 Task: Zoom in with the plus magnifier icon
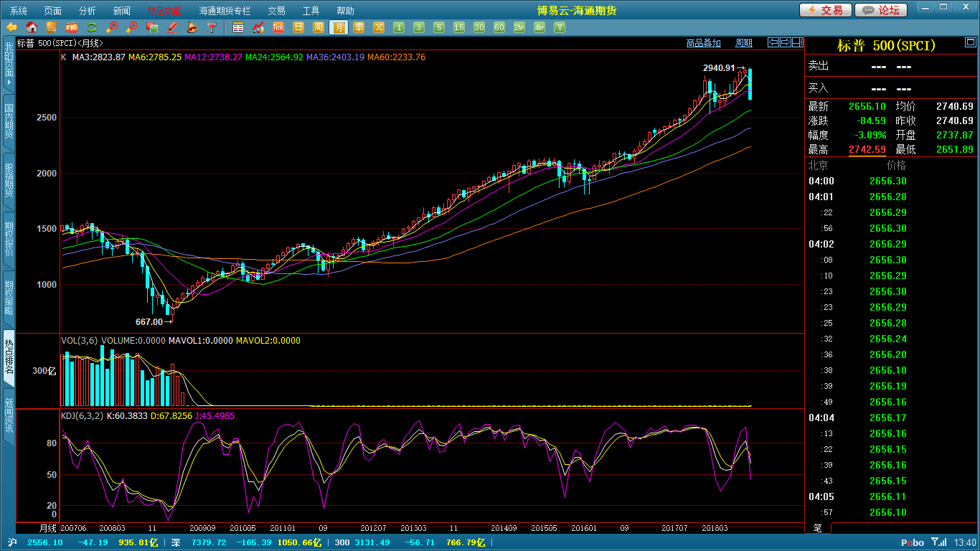coord(112,27)
